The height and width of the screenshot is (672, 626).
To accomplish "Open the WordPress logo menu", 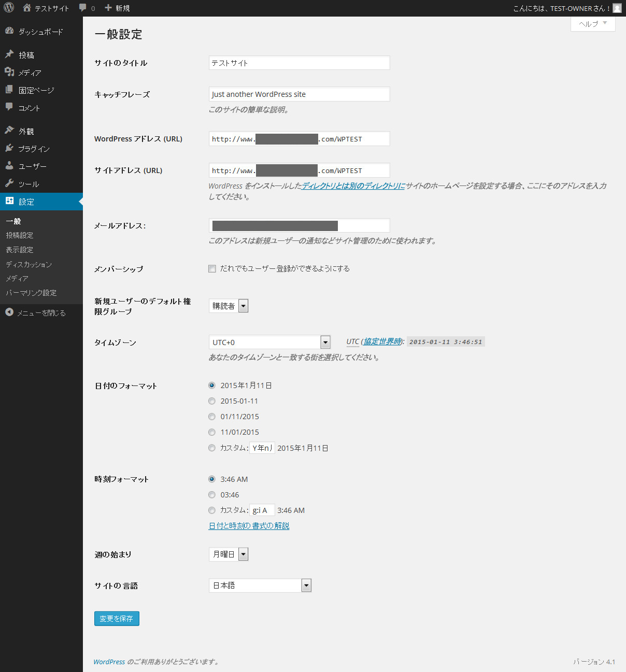I will pos(9,8).
